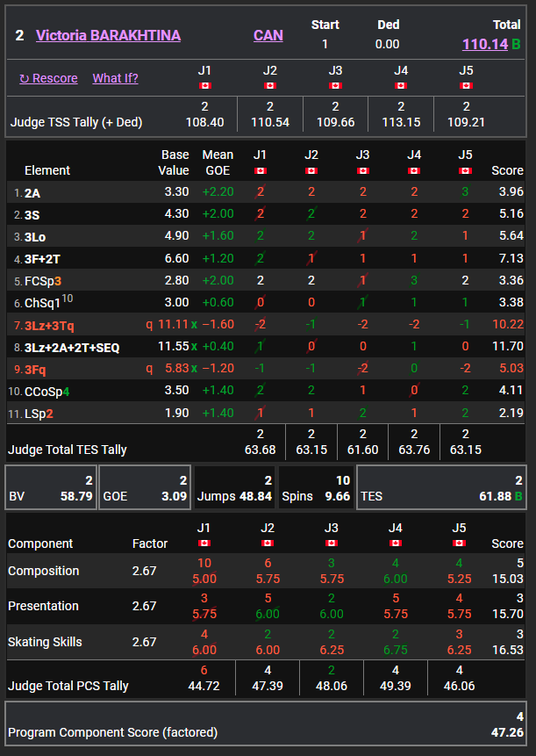Click the J2 flag in the Element table header
This screenshot has width=536, height=756.
tap(311, 170)
